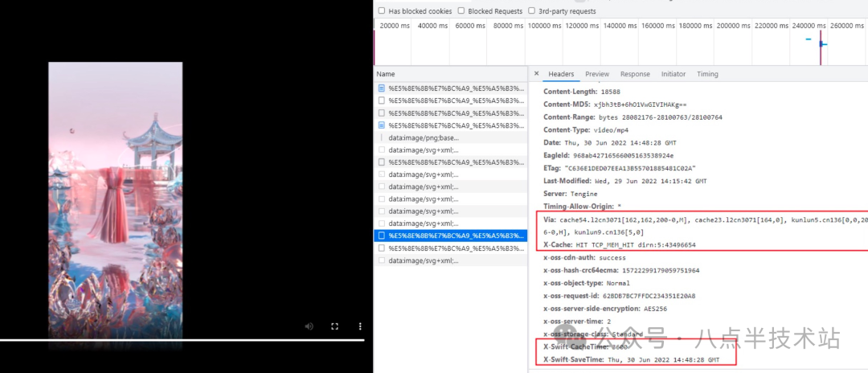868x373 pixels.
Task: Select the Content-MD5 header value
Action: tap(640, 105)
